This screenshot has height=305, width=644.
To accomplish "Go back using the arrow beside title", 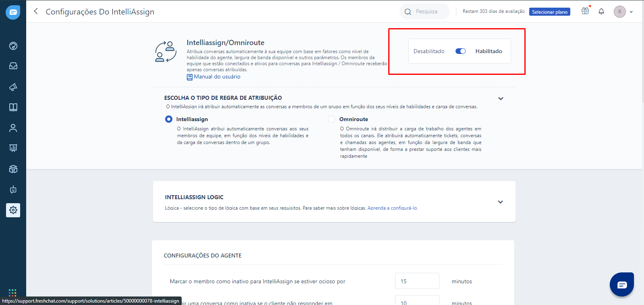I will [36, 11].
